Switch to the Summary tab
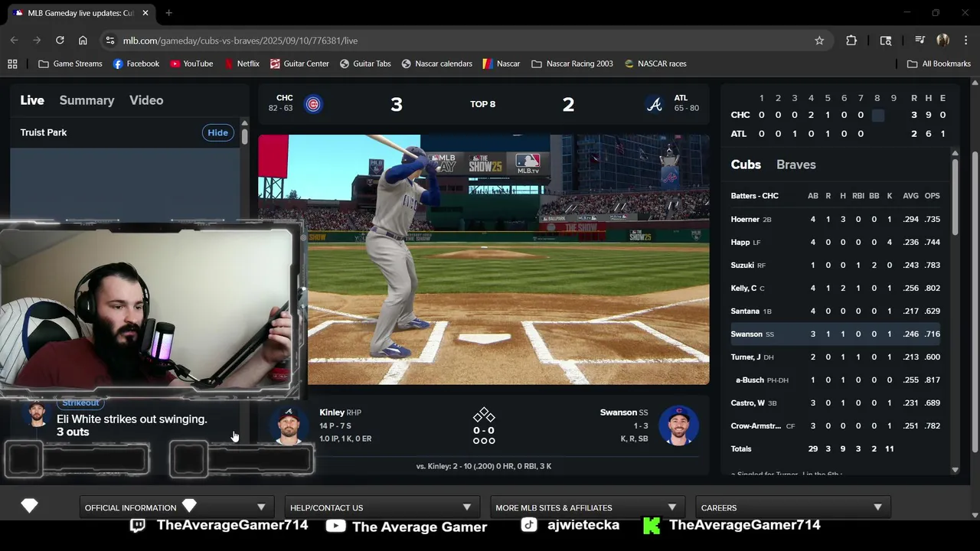The image size is (980, 551). 87,100
